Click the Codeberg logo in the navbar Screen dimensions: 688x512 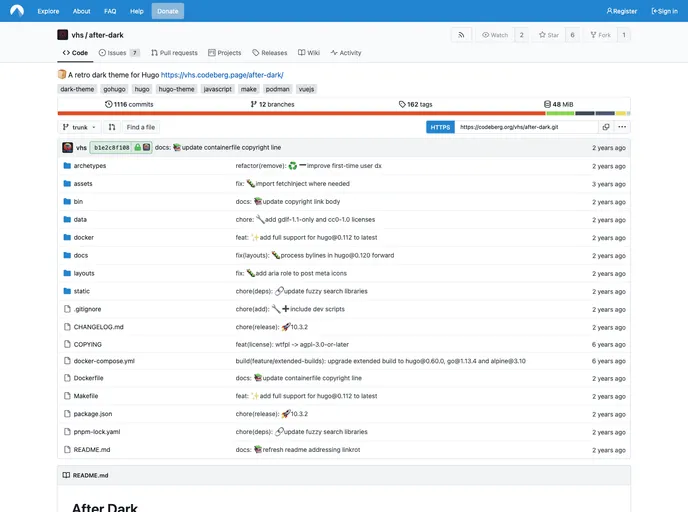point(17,11)
